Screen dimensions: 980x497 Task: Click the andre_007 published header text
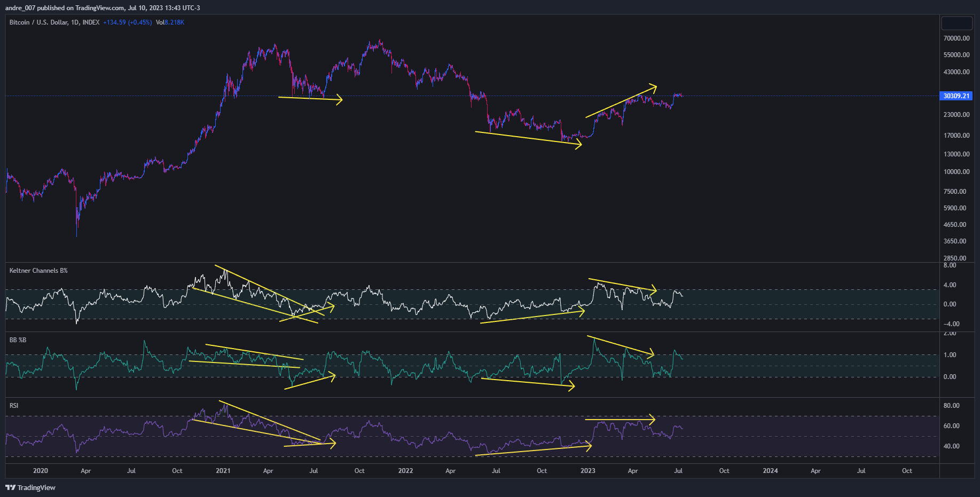103,8
